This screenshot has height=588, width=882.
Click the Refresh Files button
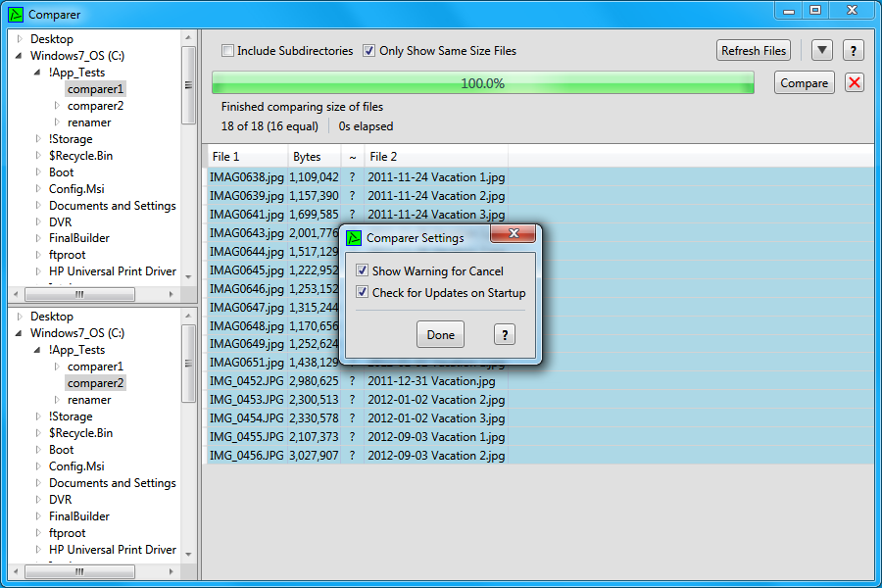coord(753,50)
